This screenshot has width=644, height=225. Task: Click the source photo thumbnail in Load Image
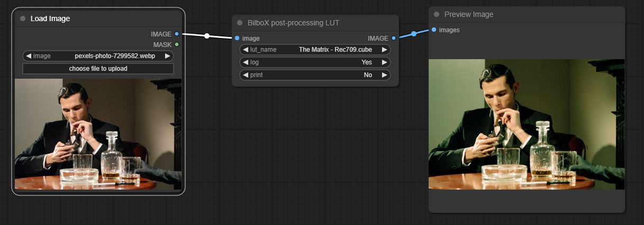click(98, 135)
